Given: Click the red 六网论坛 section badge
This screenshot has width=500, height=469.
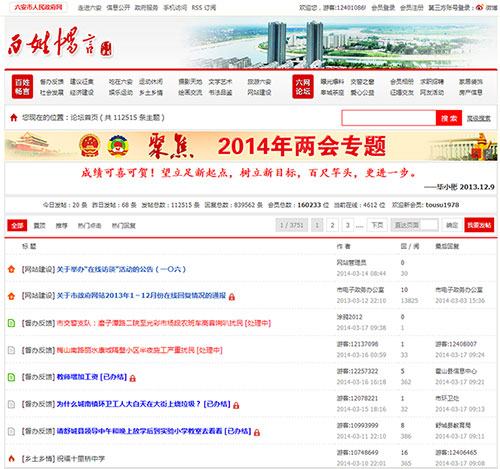Looking at the screenshot, I should (x=303, y=87).
